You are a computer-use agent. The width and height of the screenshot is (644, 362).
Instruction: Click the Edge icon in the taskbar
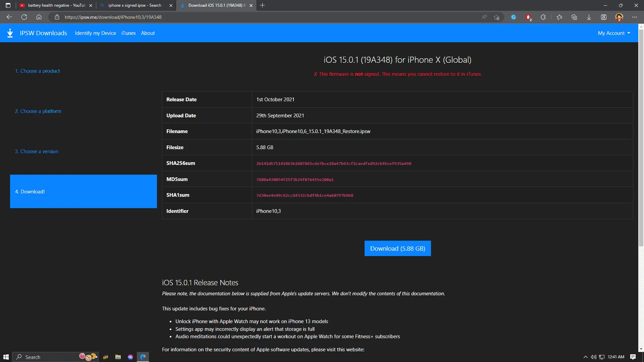point(143,357)
